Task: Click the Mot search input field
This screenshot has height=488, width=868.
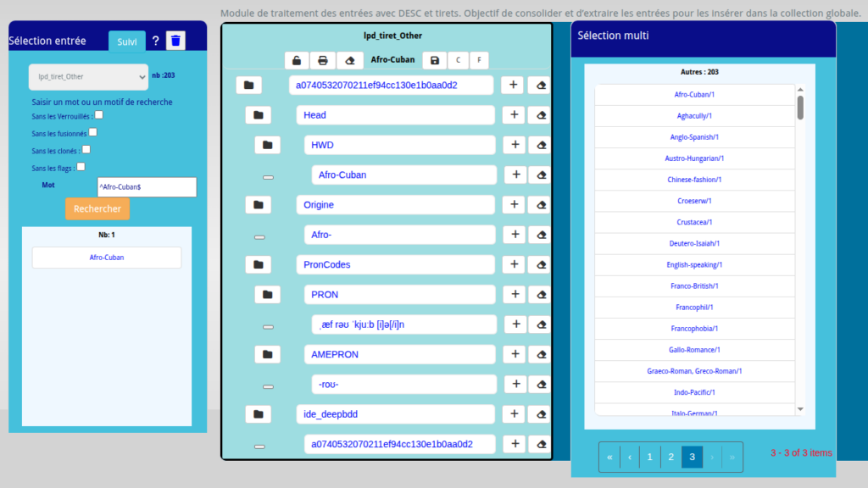Action: click(147, 187)
